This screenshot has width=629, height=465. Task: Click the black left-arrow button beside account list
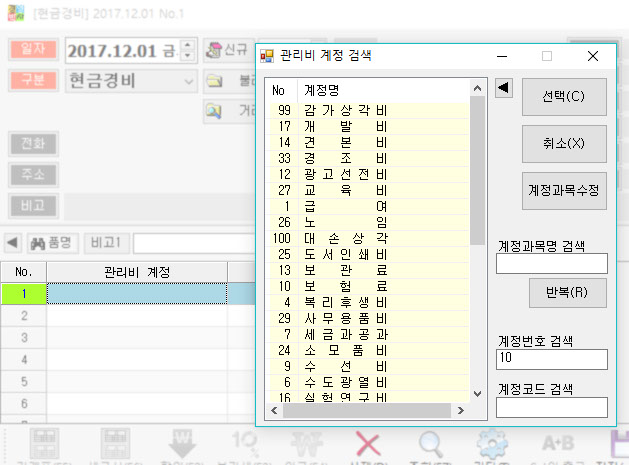pos(504,89)
